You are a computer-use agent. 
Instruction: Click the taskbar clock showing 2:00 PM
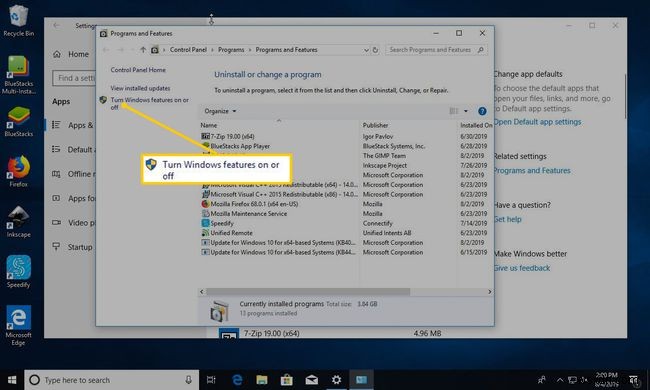[606, 380]
